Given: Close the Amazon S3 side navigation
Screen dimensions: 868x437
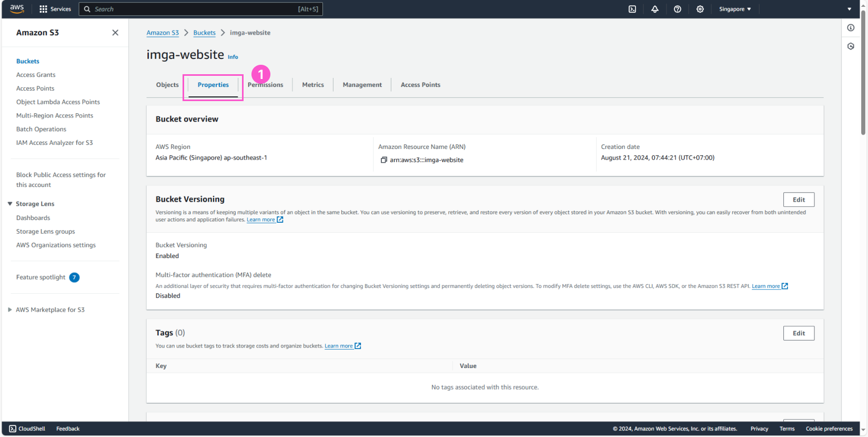Looking at the screenshot, I should point(115,33).
